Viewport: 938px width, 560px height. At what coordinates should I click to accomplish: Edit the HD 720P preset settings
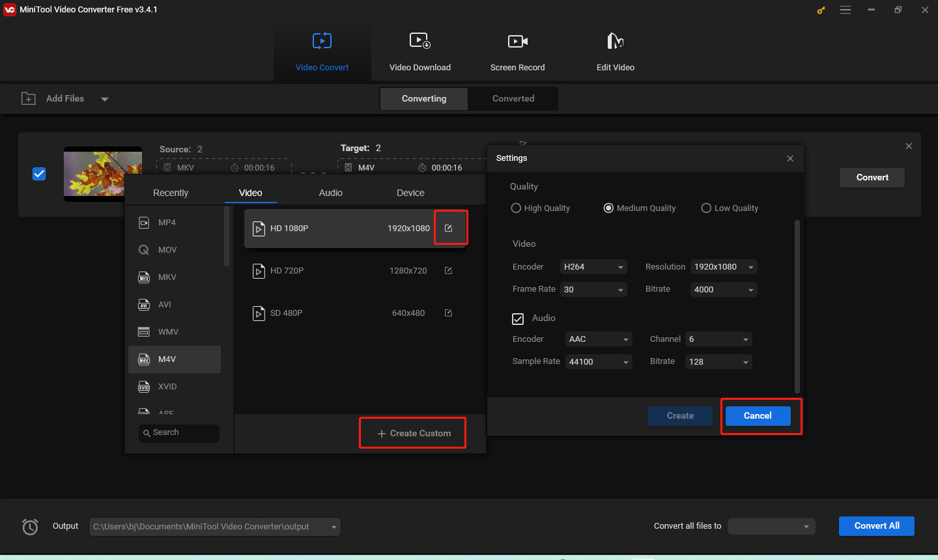click(449, 270)
